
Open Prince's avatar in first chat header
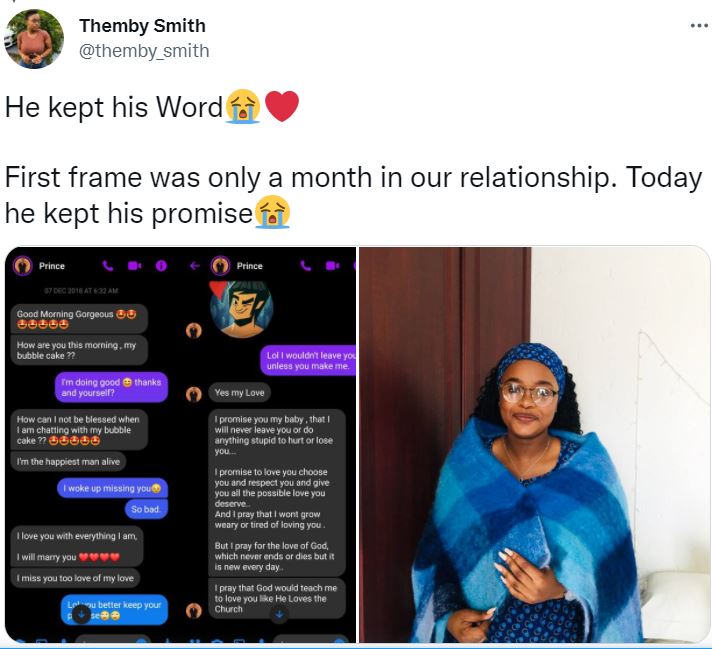22,266
